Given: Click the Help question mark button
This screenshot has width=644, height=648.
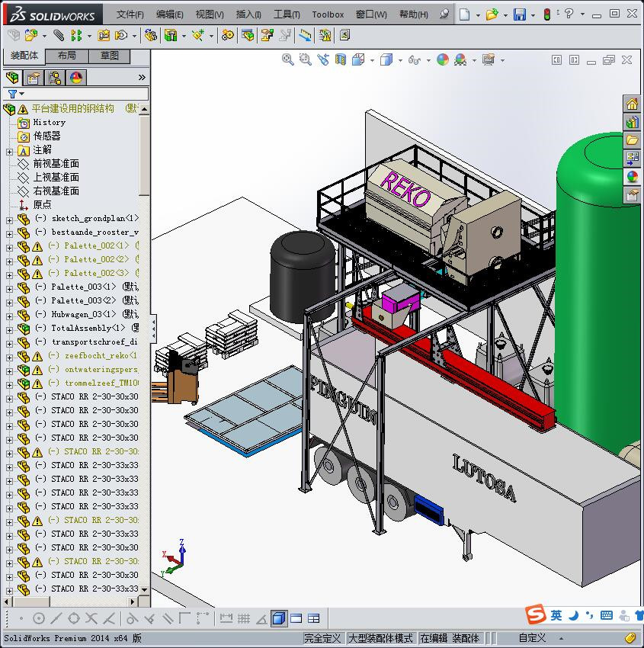Looking at the screenshot, I should click(569, 14).
